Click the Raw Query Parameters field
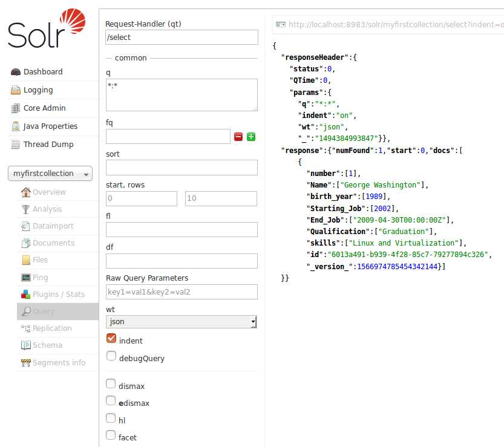The image size is (504, 447). 182,292
